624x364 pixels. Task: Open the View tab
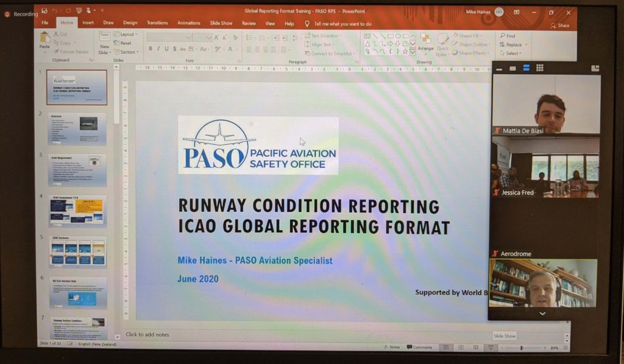(270, 23)
